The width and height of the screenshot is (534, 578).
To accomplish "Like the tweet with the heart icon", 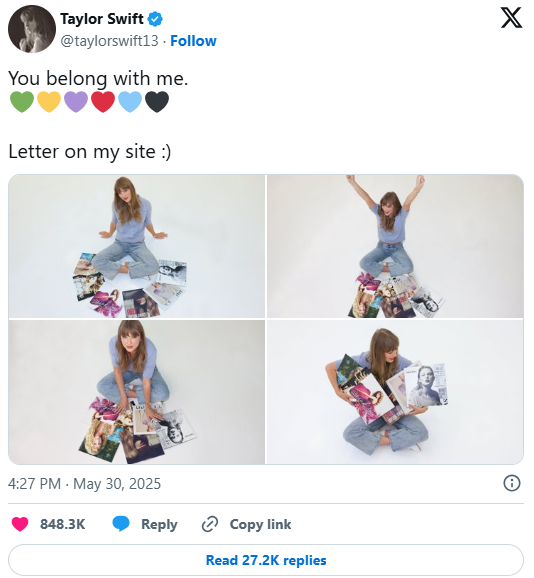I will click(x=20, y=524).
